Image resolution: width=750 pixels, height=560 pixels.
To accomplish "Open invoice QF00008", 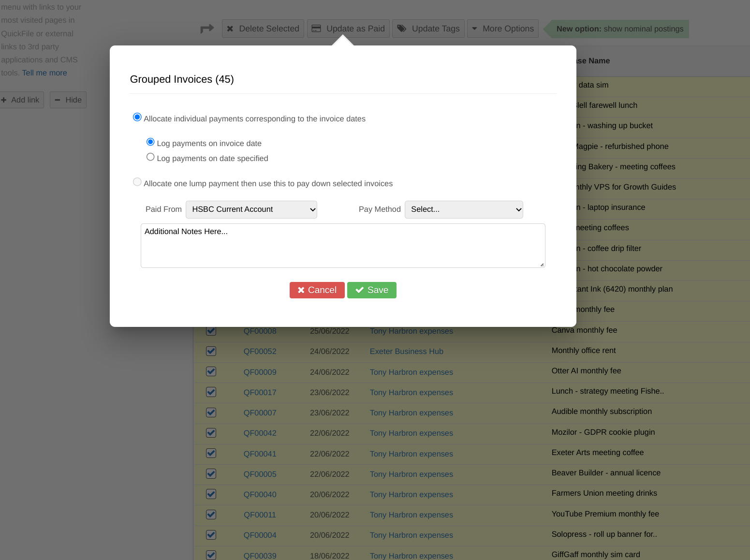I will tap(260, 331).
